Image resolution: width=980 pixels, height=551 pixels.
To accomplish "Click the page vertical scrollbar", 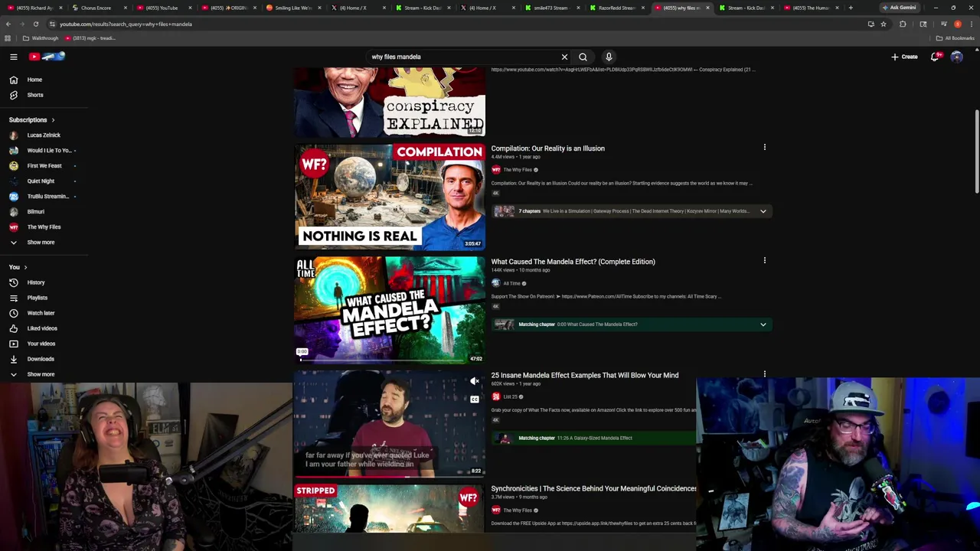I will click(x=977, y=153).
